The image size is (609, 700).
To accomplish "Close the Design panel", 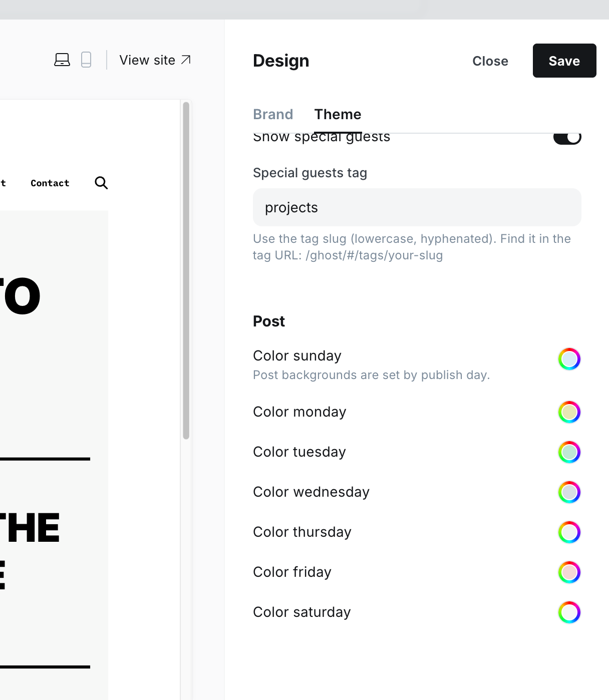I will (x=490, y=61).
